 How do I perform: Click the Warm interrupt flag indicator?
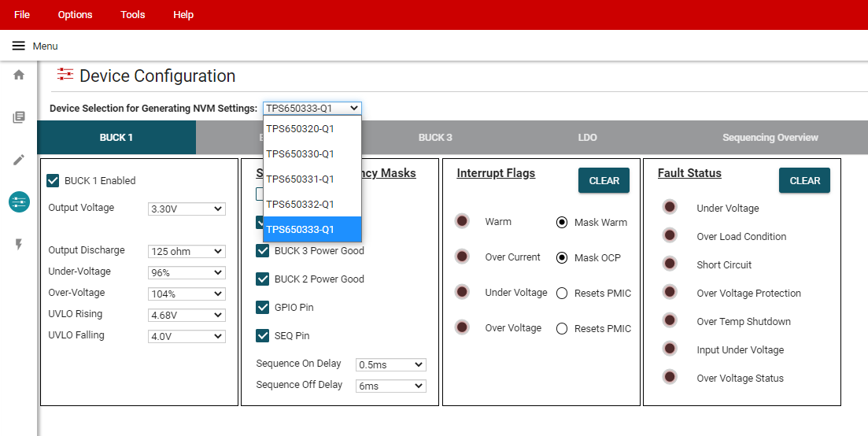click(462, 222)
